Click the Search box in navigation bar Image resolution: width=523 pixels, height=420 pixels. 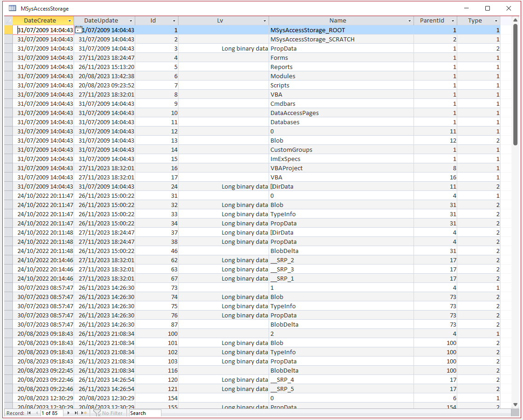145,413
